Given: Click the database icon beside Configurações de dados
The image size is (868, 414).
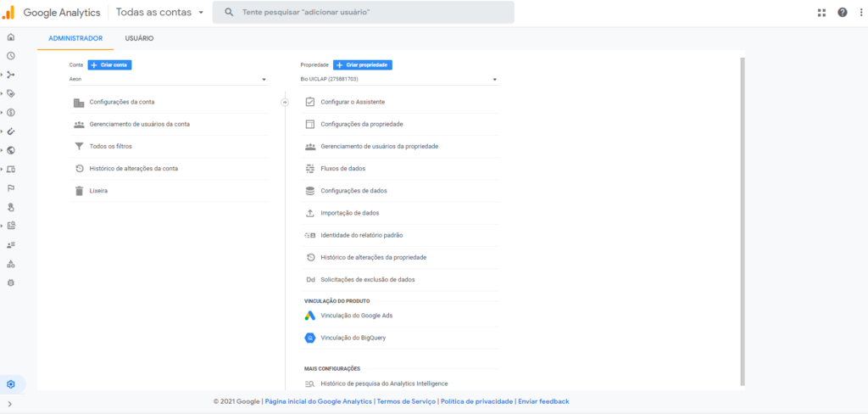Looking at the screenshot, I should pos(310,191).
